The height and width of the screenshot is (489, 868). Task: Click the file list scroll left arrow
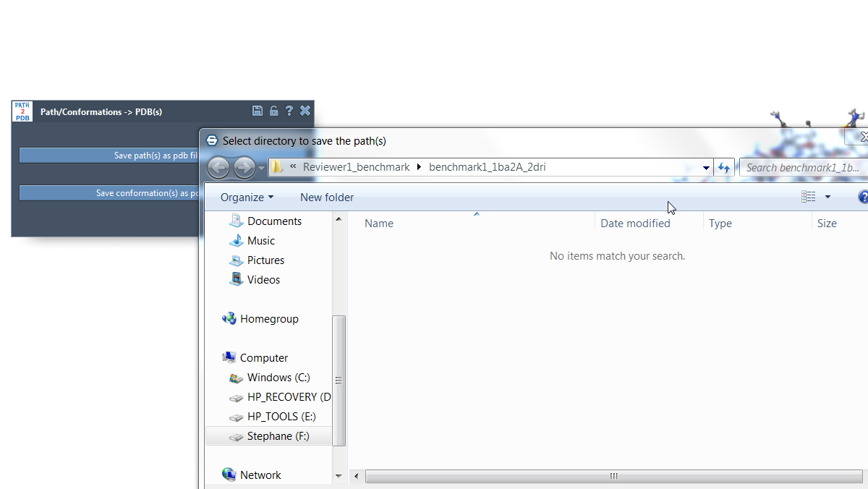pos(357,476)
